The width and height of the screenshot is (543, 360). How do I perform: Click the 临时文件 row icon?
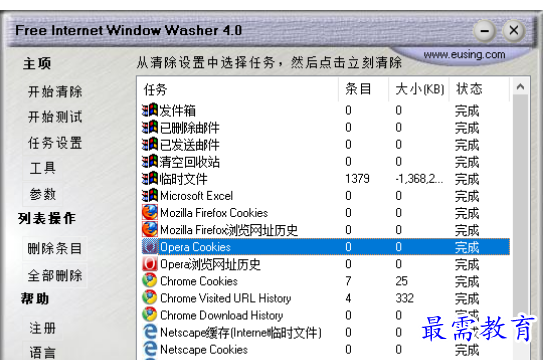(x=150, y=179)
